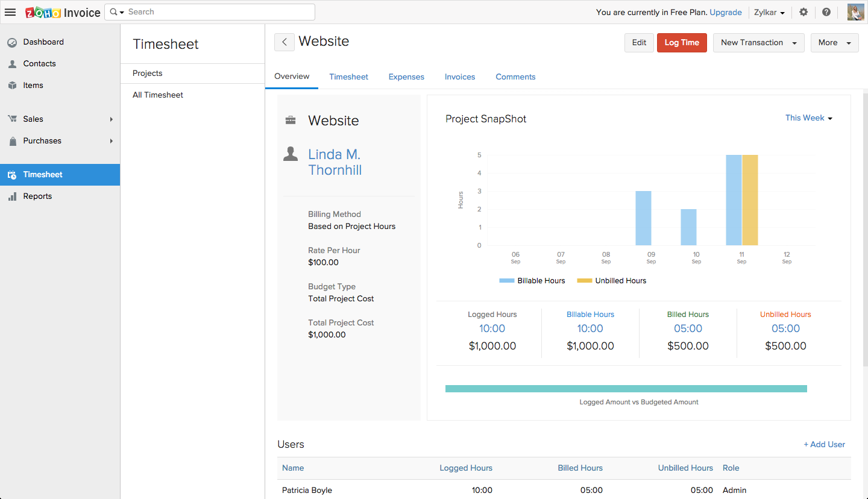Toggle the Unbilled Hours legend item
Image resolution: width=868 pixels, height=499 pixels.
click(x=612, y=281)
